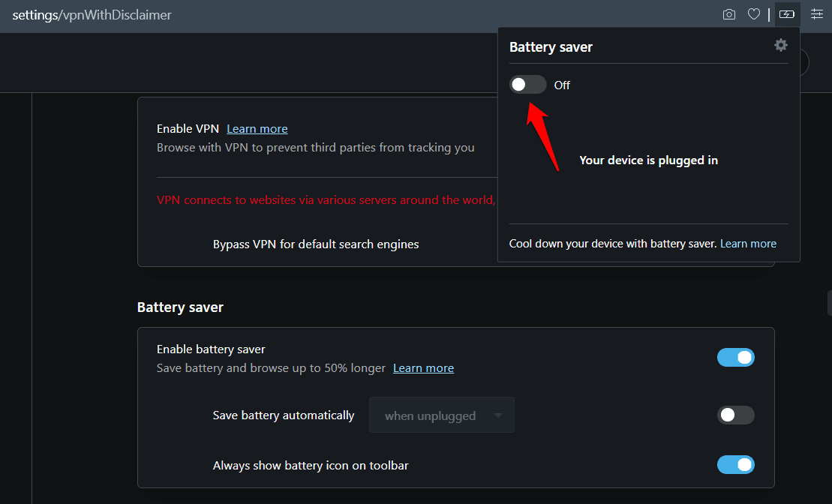Disable the Enable battery saver switch
Image resolution: width=832 pixels, height=504 pixels.
tap(736, 357)
